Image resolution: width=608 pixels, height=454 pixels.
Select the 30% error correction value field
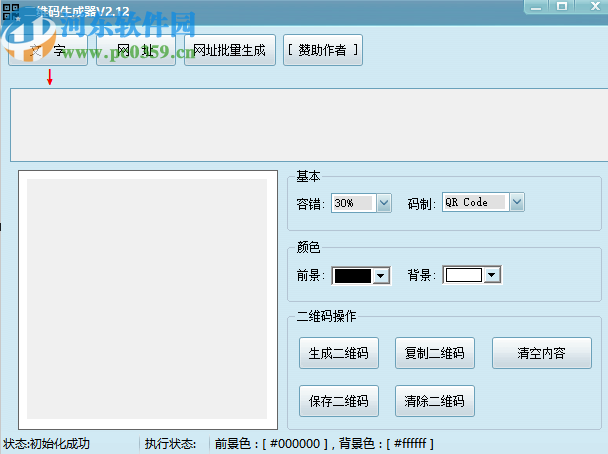click(x=354, y=203)
